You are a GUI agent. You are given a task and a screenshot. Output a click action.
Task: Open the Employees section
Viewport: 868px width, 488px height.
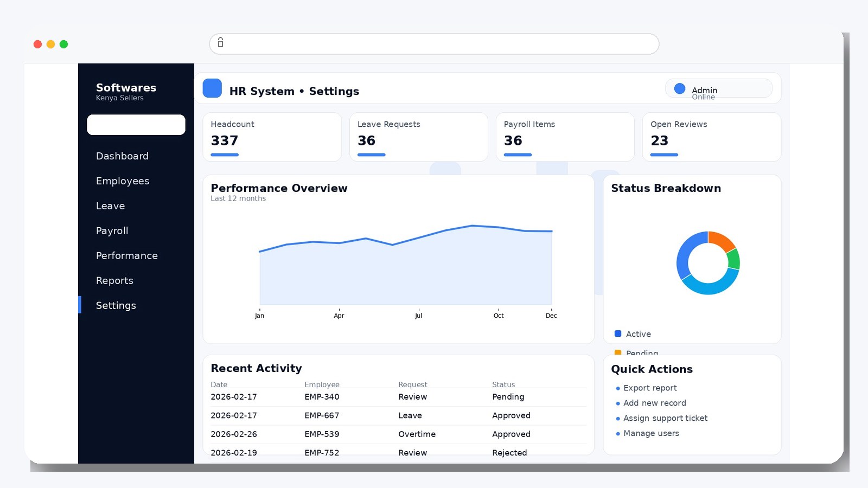(x=123, y=181)
